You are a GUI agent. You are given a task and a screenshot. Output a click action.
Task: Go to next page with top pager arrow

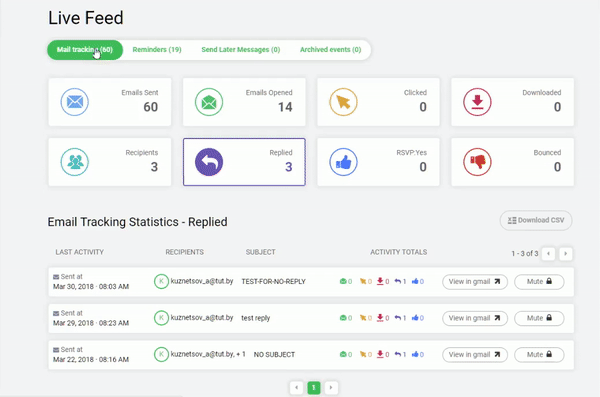(566, 253)
